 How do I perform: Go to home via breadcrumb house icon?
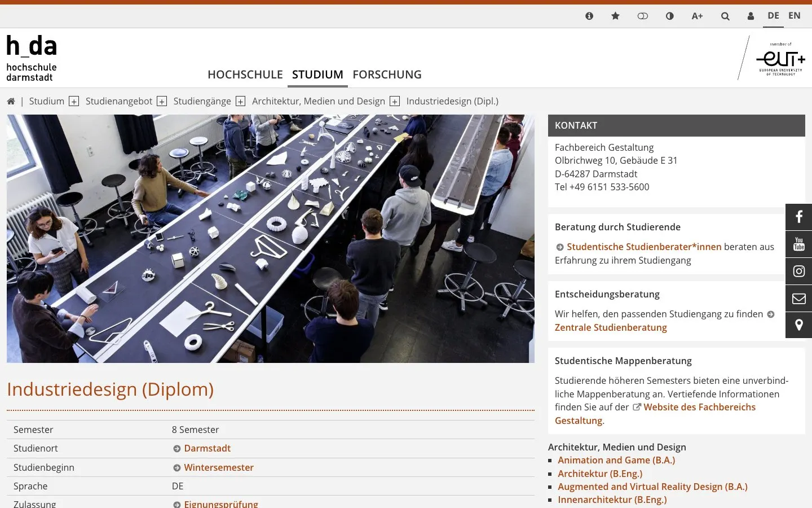(11, 101)
